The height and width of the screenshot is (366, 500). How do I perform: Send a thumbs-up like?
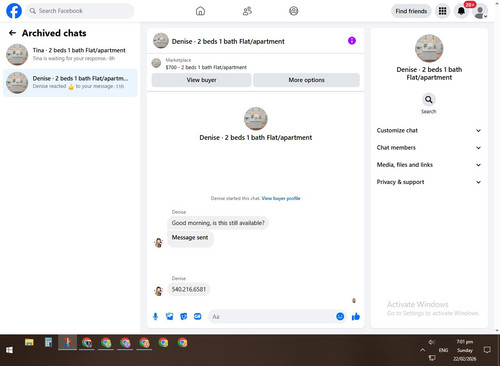(x=356, y=316)
